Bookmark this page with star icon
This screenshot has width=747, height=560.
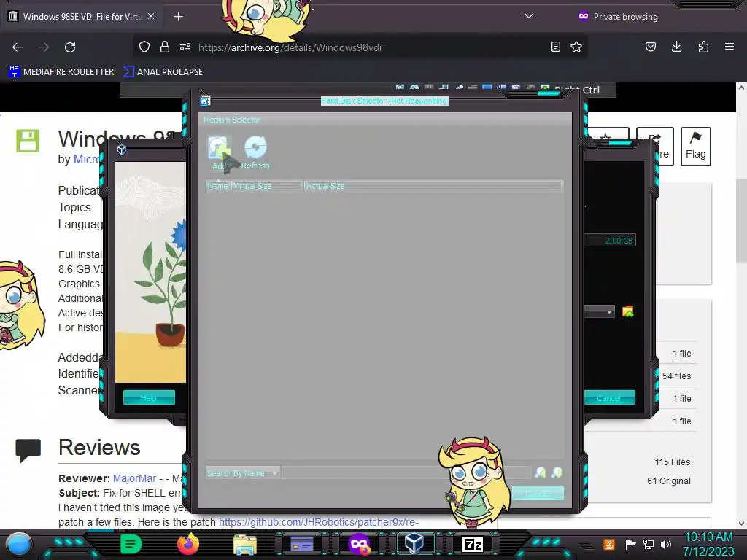[x=576, y=47]
